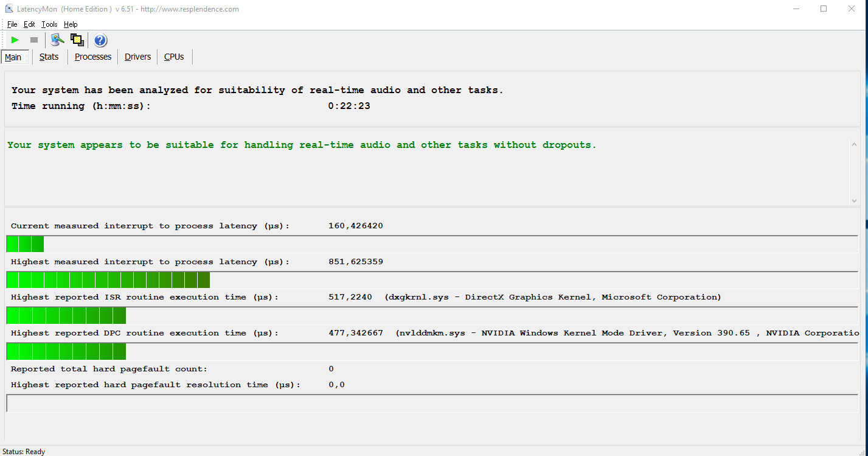Start the latency monitor with the green play icon
This screenshot has width=868, height=456.
[x=15, y=40]
